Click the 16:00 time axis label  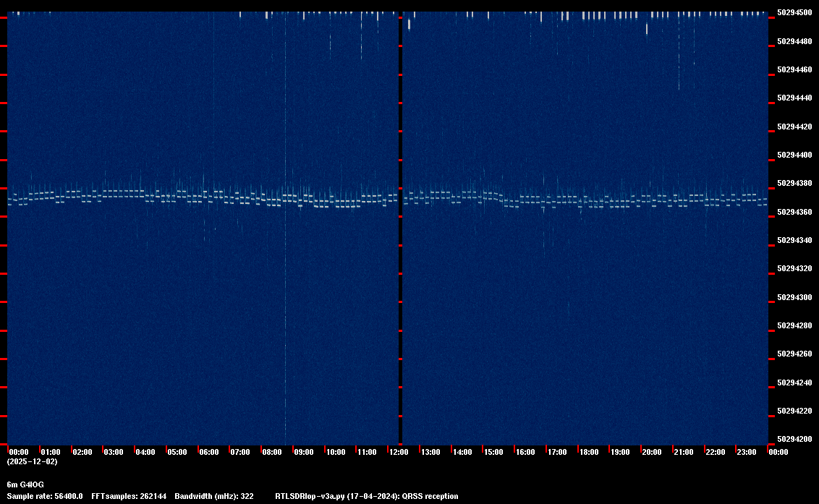tap(525, 452)
